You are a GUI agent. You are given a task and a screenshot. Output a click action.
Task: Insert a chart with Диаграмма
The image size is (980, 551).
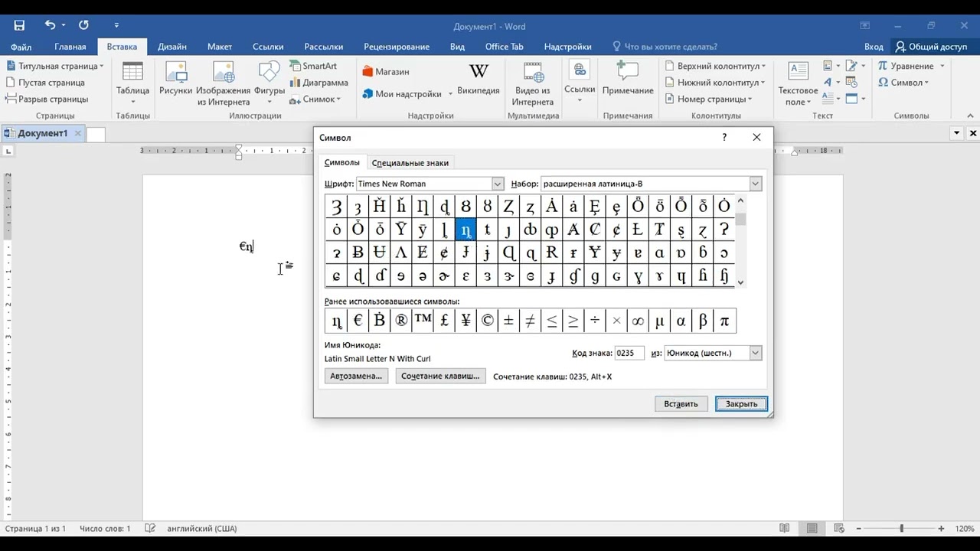coord(319,83)
